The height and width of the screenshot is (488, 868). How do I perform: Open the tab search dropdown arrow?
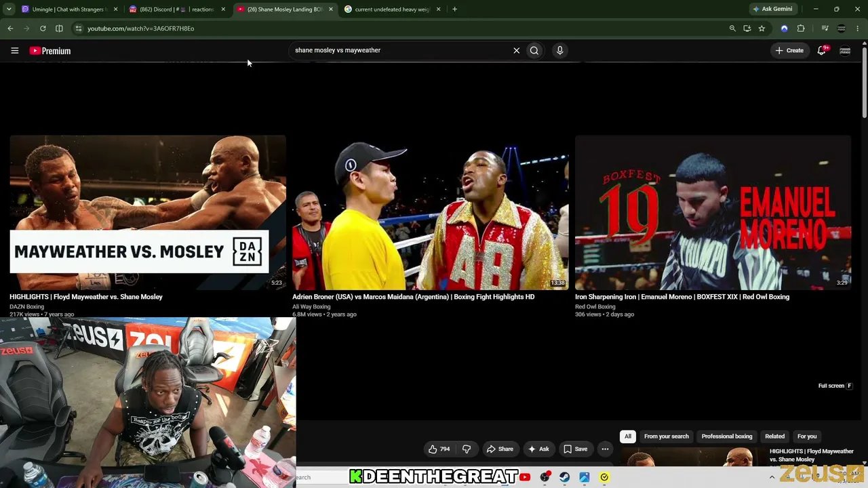[9, 9]
